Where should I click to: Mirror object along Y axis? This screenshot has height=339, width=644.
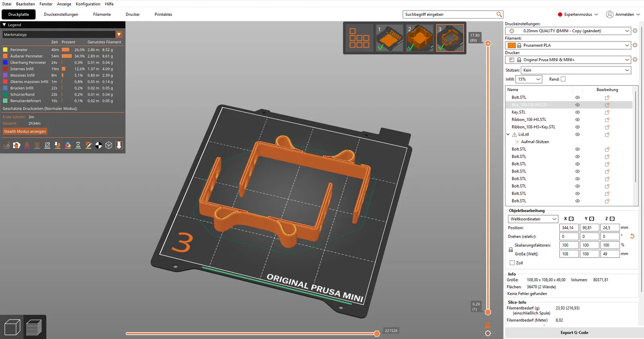[592, 219]
